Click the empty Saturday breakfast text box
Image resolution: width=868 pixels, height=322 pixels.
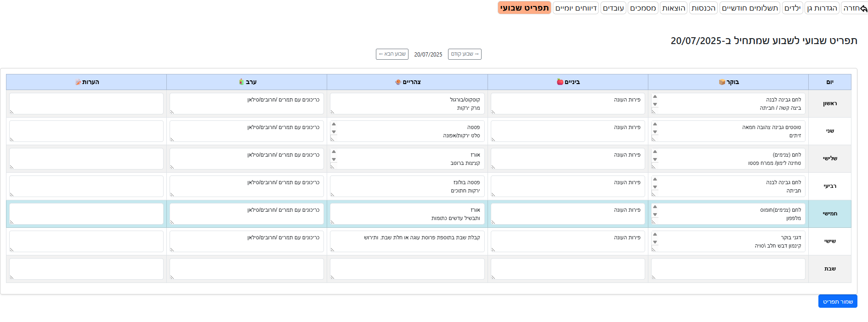(728, 269)
